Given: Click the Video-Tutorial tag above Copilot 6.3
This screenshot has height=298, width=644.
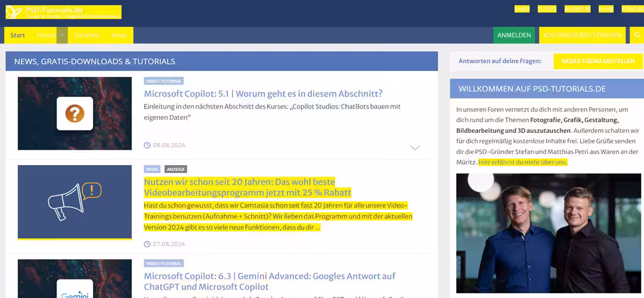Looking at the screenshot, I should [x=163, y=263].
